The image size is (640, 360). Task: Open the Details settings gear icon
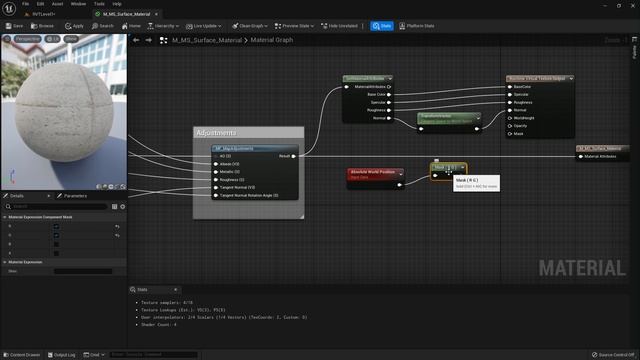click(x=122, y=207)
